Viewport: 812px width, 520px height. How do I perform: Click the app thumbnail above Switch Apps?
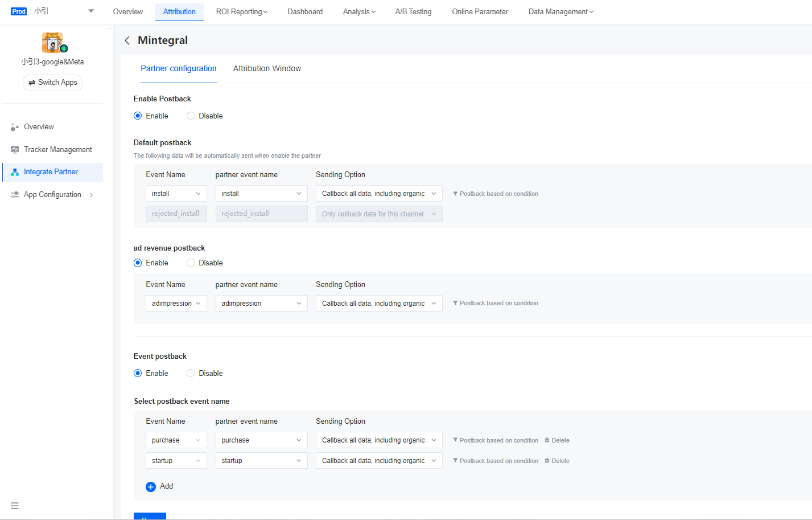click(x=52, y=42)
